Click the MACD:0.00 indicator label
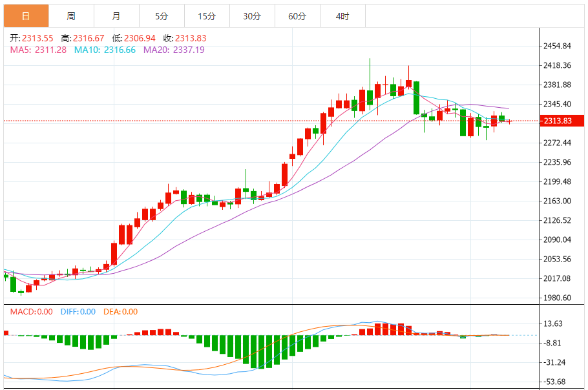Viewport: 588px width, 390px height. [x=32, y=312]
